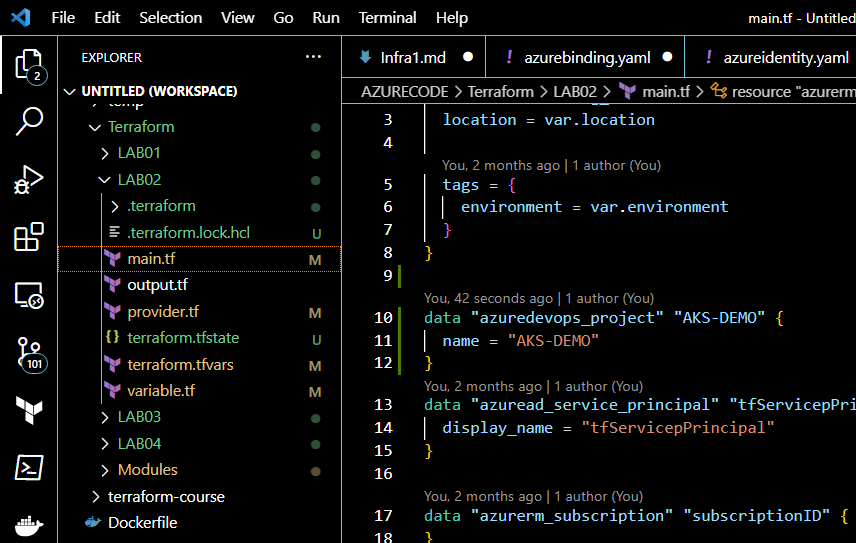Expand the LAB03 folder

point(105,417)
